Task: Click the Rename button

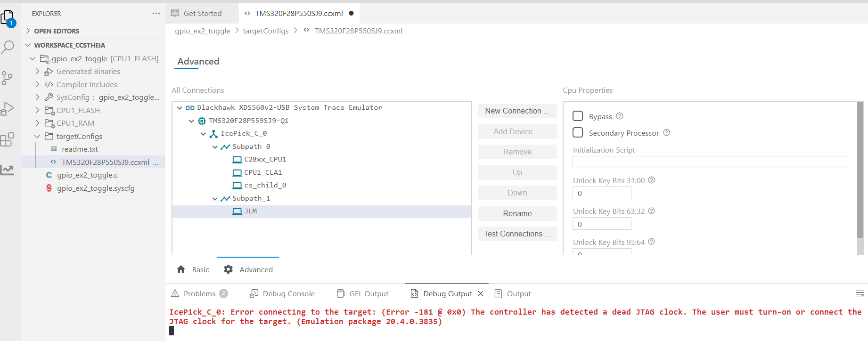Action: [x=517, y=213]
